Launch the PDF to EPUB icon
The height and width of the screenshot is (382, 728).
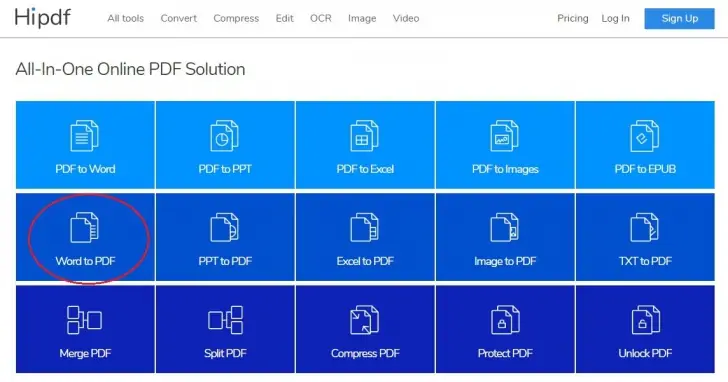645,136
